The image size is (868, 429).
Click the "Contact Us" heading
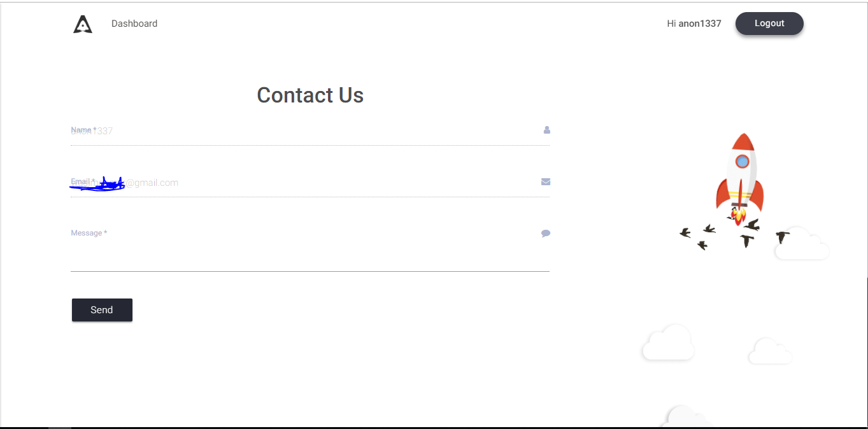point(310,95)
